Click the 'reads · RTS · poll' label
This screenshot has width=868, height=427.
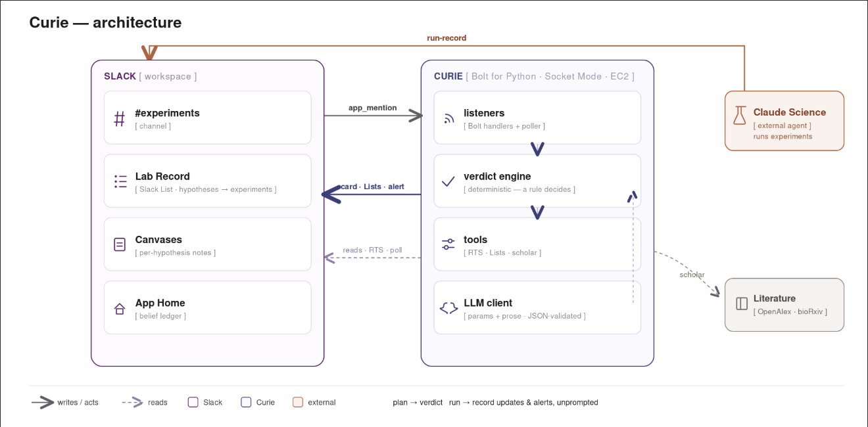[372, 250]
